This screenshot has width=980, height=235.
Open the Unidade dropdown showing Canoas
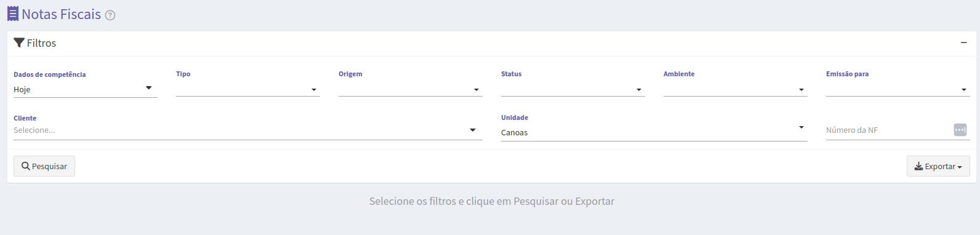(654, 132)
